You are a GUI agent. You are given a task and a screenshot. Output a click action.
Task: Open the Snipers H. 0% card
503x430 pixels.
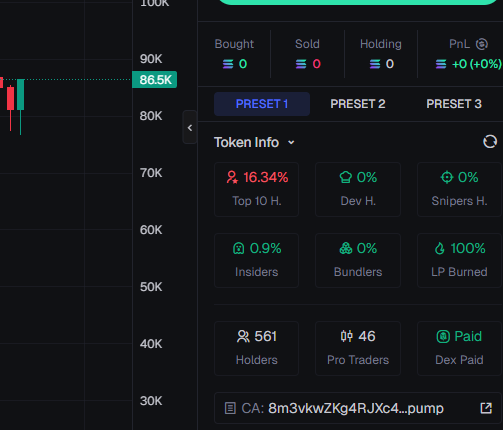tap(459, 189)
